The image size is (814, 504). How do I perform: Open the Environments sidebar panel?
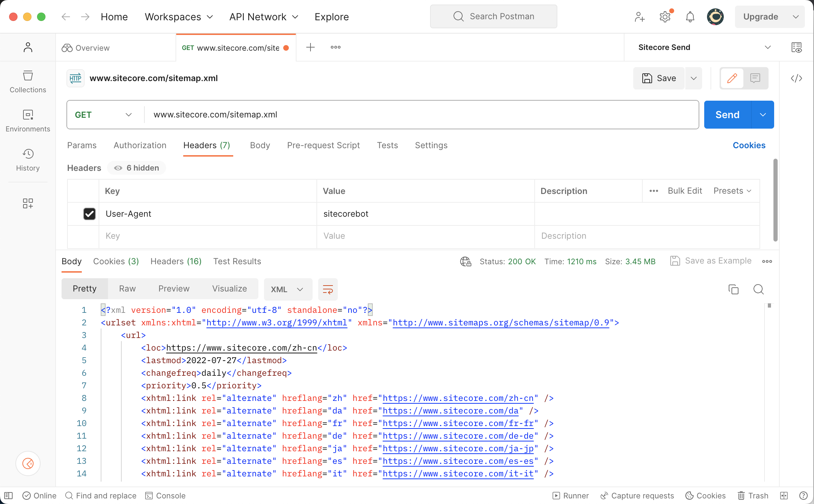click(28, 121)
